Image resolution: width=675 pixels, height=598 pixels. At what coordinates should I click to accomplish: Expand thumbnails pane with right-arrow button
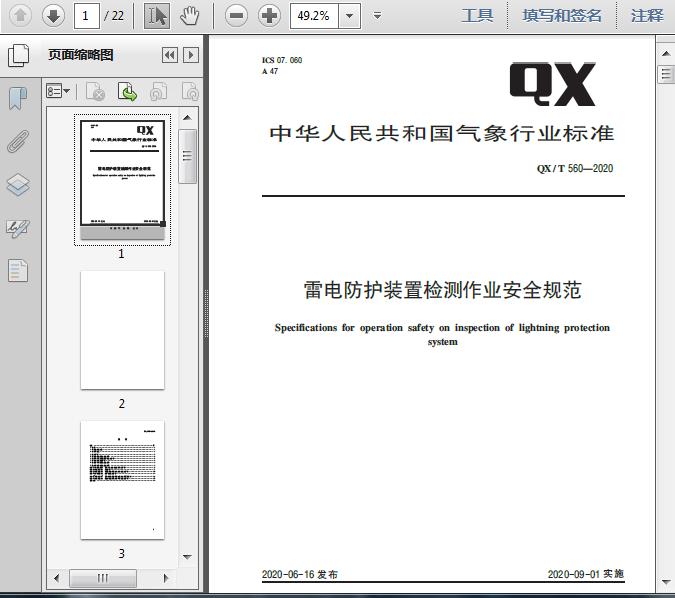pos(191,55)
